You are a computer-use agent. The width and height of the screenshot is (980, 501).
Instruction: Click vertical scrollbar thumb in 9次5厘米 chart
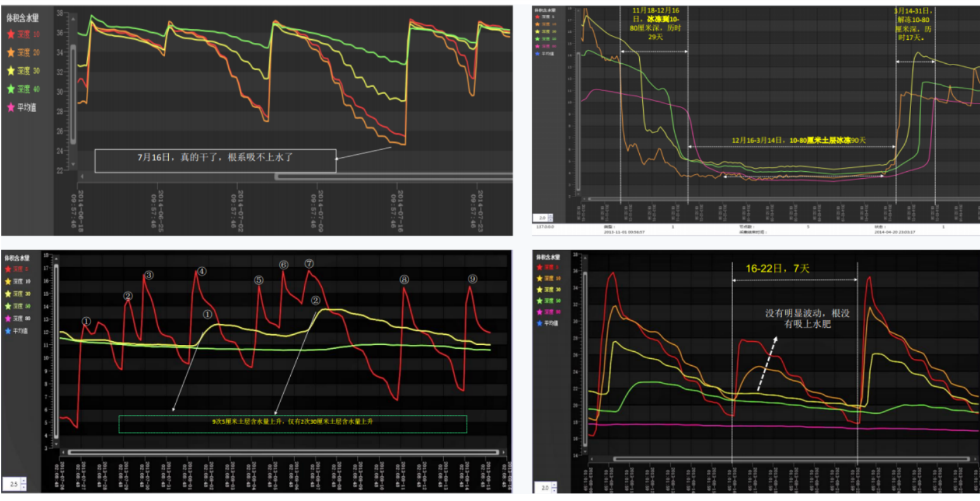(56, 351)
